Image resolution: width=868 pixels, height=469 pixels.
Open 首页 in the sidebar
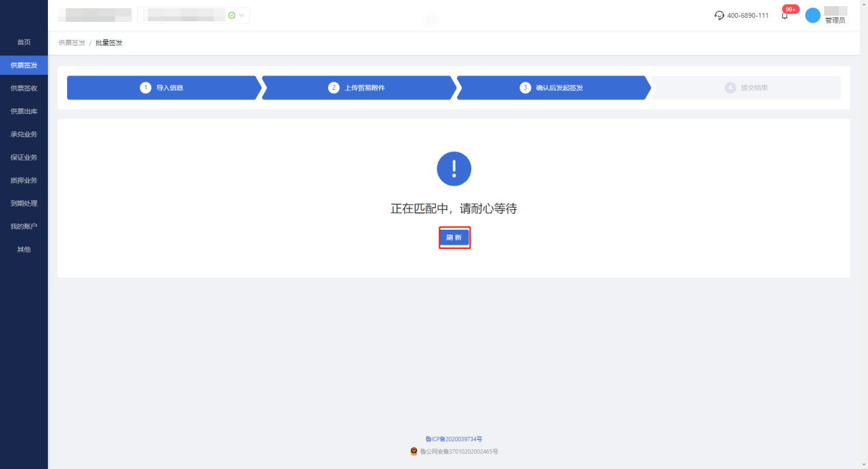24,43
